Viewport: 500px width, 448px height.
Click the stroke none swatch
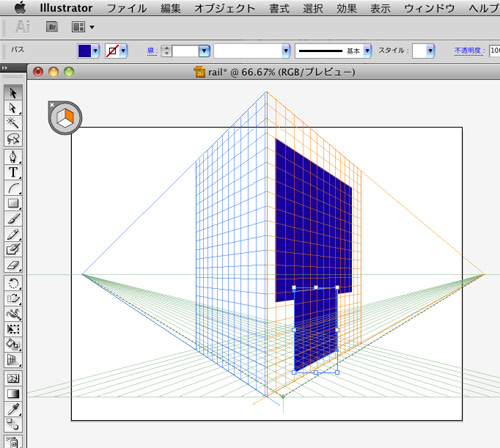click(x=113, y=51)
